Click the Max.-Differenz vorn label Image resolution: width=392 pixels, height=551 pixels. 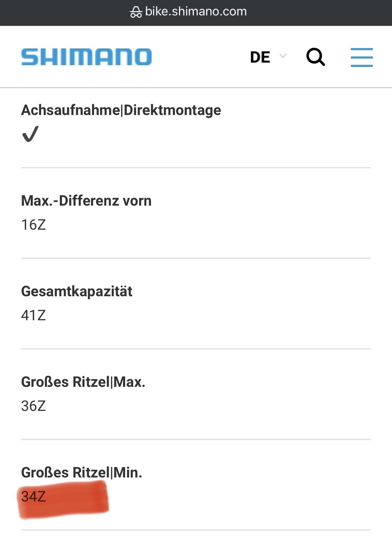coord(86,201)
